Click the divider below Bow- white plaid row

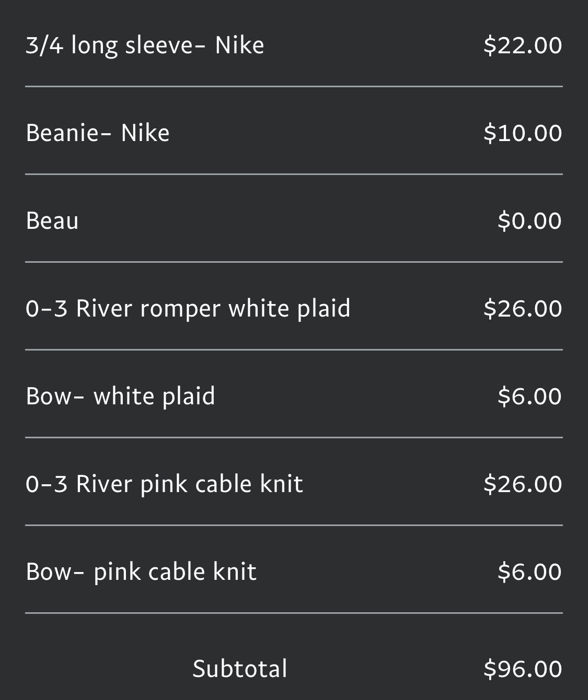pos(294,437)
